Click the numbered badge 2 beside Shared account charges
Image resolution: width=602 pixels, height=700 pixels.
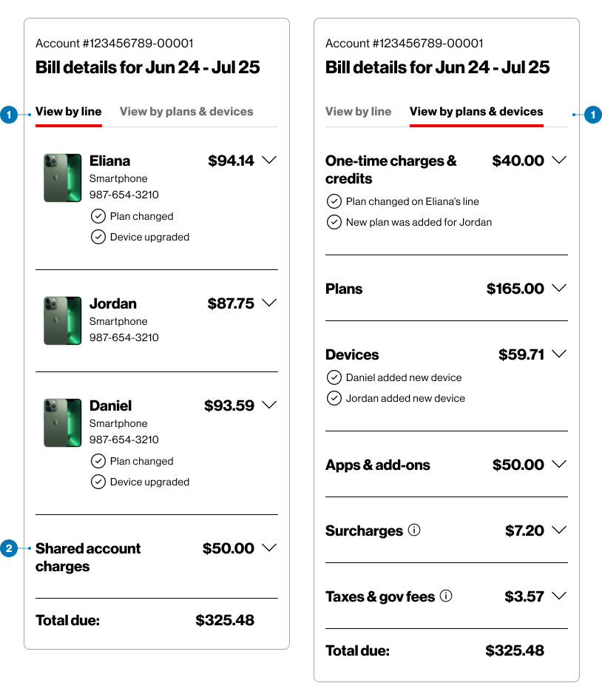coord(8,548)
